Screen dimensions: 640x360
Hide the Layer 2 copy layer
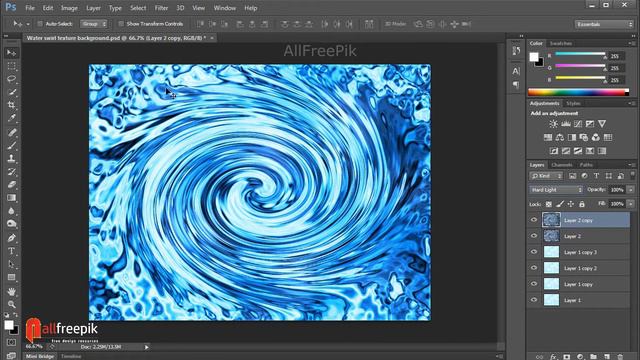click(x=534, y=220)
